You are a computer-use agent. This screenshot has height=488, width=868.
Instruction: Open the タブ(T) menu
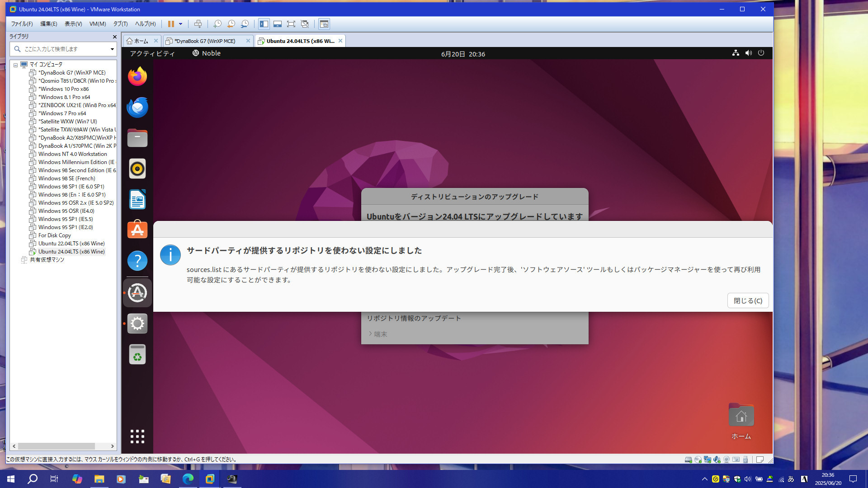[120, 24]
